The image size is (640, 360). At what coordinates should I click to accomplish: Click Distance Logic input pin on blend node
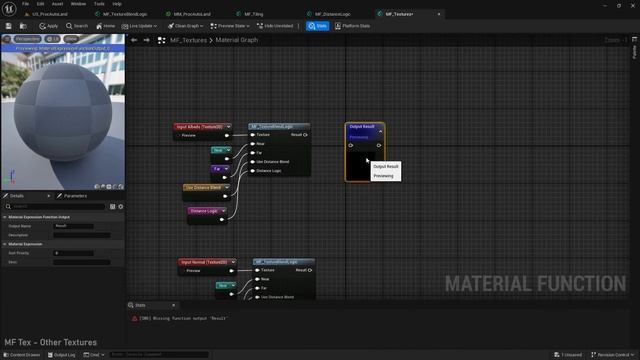pos(253,171)
